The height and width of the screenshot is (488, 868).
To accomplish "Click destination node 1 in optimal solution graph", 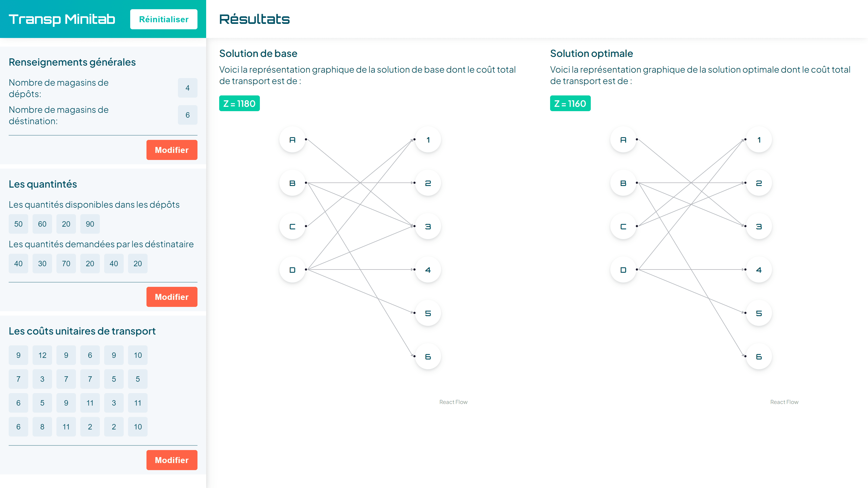I will (759, 139).
